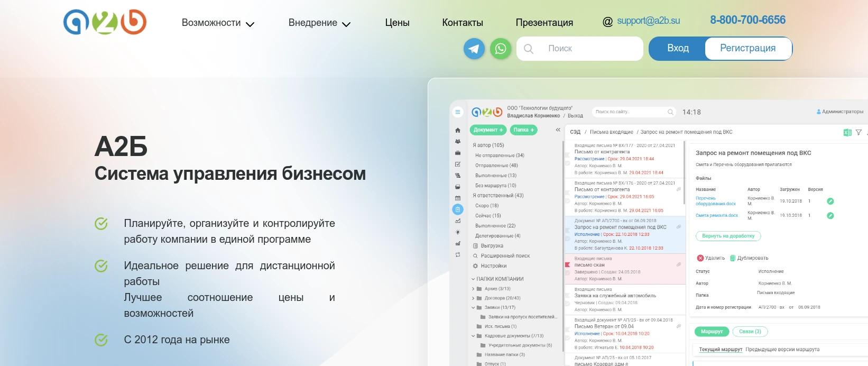Expand the Архив (3/13) folder
This screenshot has height=366, width=868.
[473, 289]
